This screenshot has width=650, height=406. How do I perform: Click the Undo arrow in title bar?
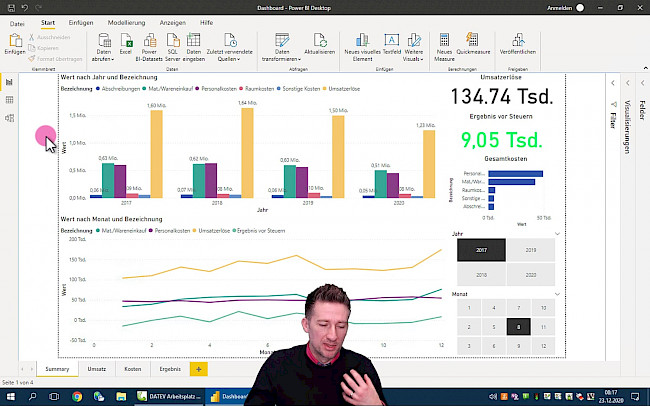coord(24,7)
